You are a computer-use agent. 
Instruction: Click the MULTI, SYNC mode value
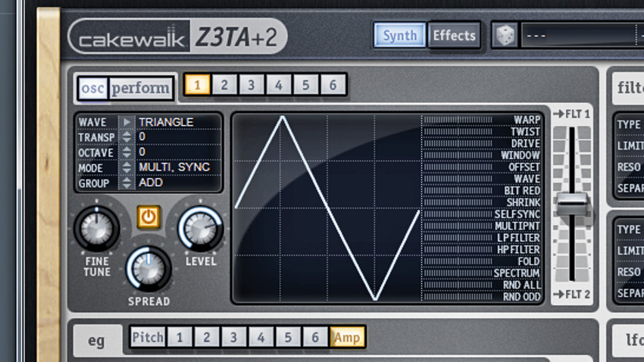pos(174,167)
